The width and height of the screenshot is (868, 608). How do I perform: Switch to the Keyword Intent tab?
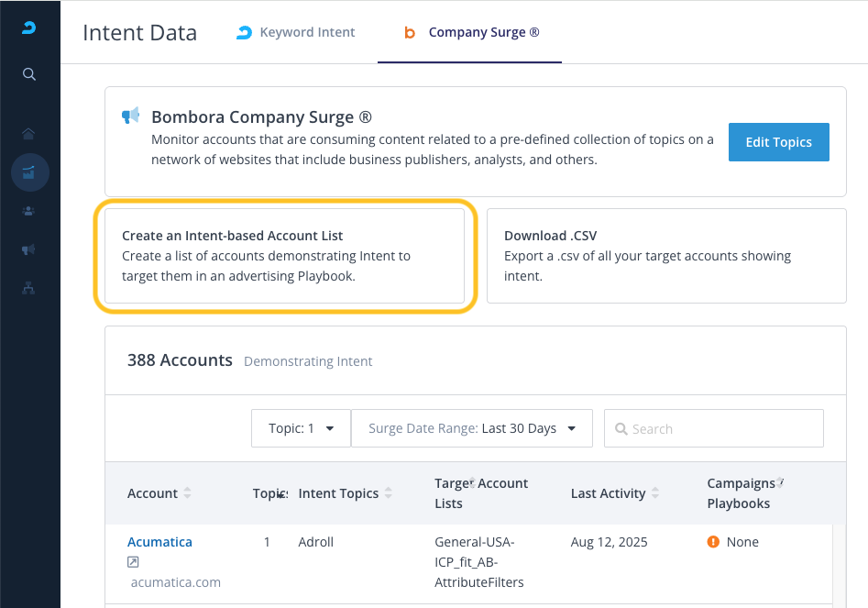[296, 32]
